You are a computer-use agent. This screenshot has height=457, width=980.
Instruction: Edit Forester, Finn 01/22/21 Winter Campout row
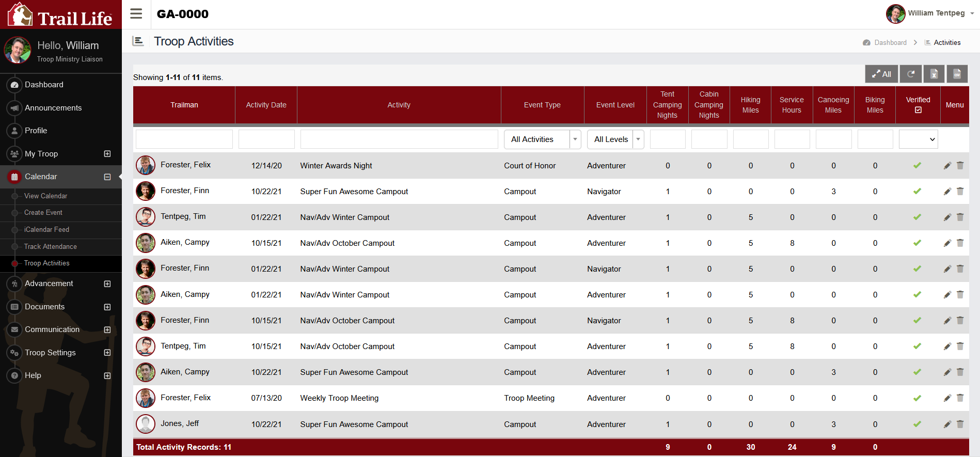[x=947, y=269]
